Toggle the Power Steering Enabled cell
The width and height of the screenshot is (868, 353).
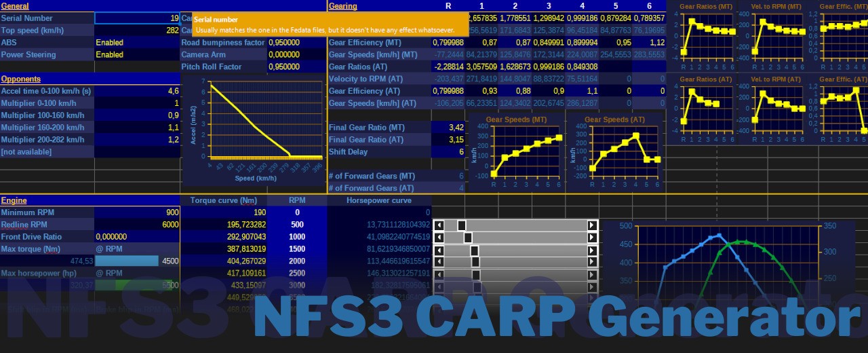(137, 55)
